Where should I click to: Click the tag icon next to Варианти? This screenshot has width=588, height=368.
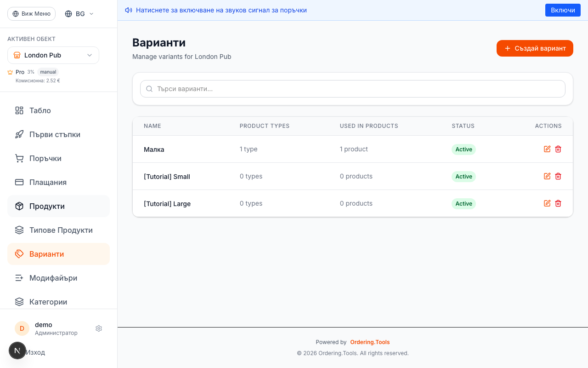click(19, 254)
